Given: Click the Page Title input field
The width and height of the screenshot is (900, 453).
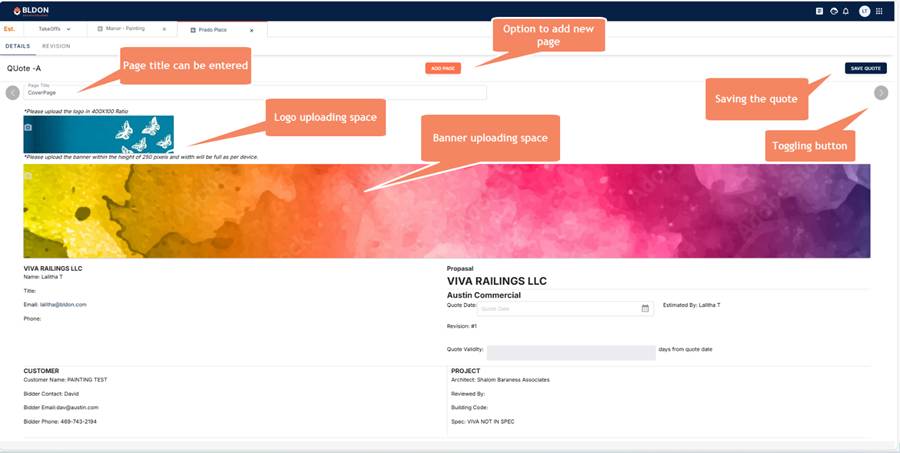Looking at the screenshot, I should click(x=255, y=92).
